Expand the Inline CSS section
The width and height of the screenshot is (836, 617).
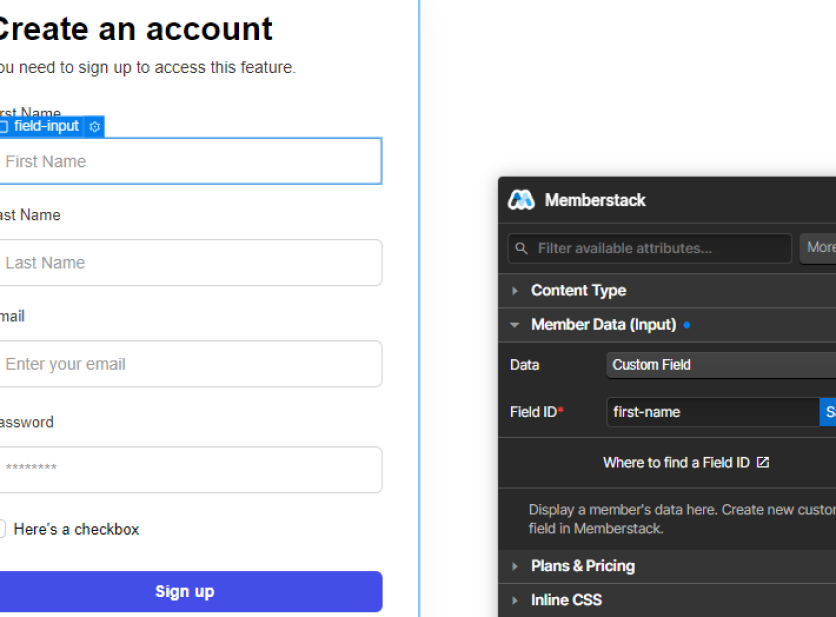pos(667,600)
